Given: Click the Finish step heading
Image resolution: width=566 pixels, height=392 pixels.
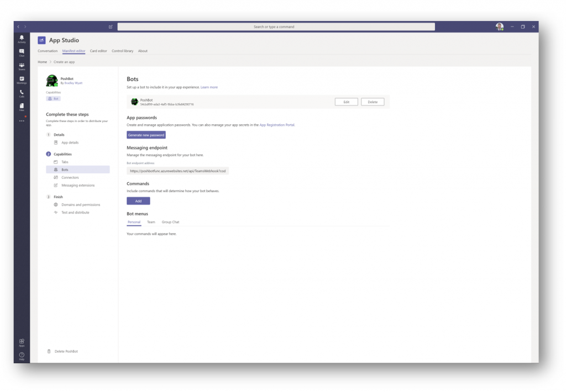Looking at the screenshot, I should pyautogui.click(x=58, y=197).
